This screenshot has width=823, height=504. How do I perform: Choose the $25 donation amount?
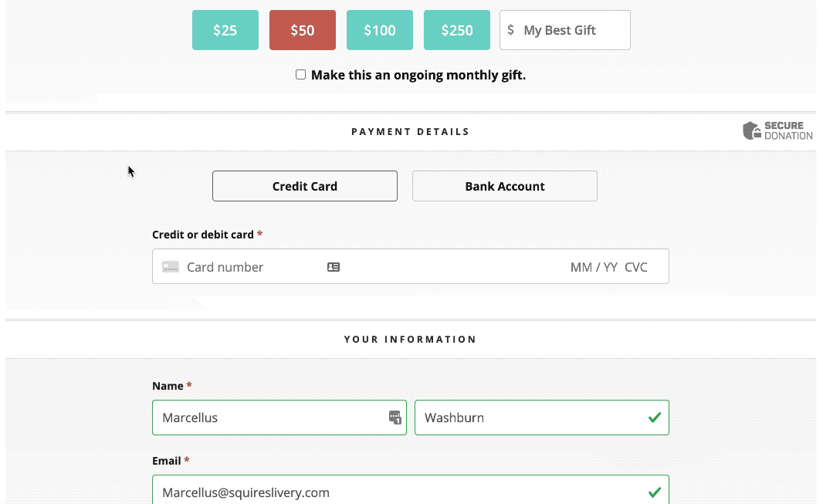point(225,30)
